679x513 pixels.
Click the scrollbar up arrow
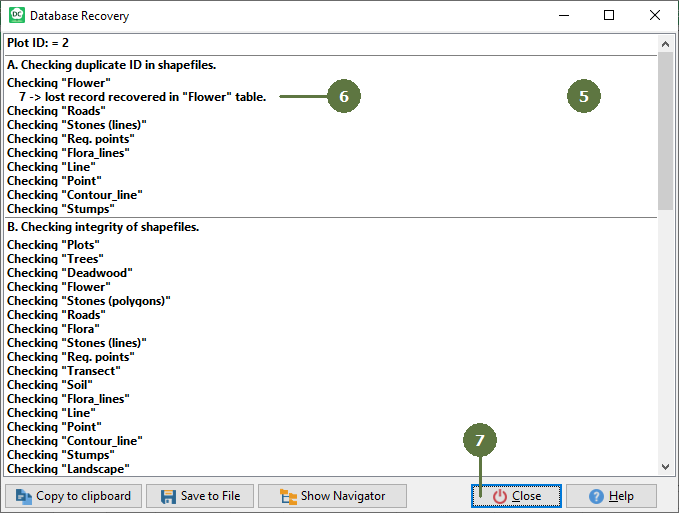665,44
